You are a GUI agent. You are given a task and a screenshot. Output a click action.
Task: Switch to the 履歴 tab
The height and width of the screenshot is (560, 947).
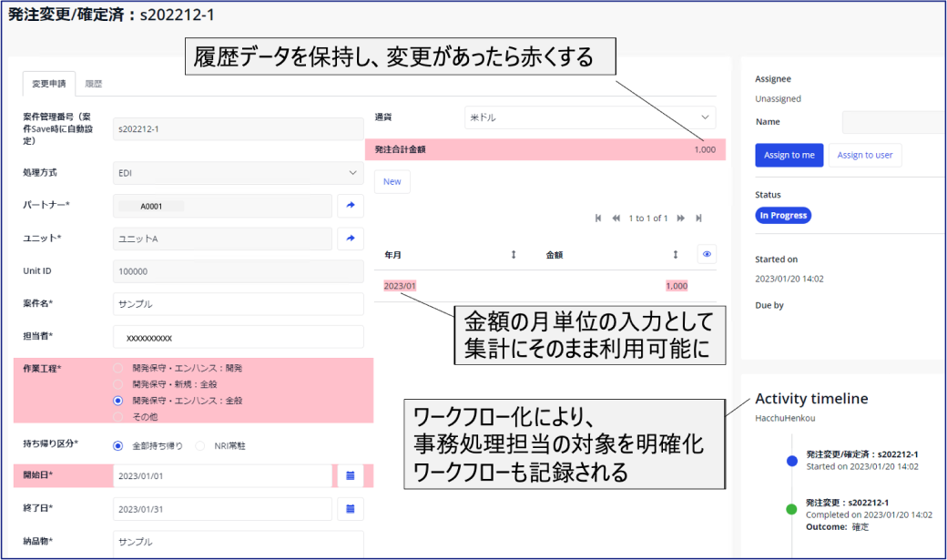coord(92,82)
